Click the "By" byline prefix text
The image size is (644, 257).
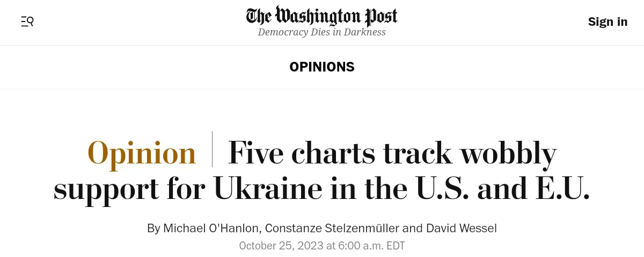coord(153,228)
